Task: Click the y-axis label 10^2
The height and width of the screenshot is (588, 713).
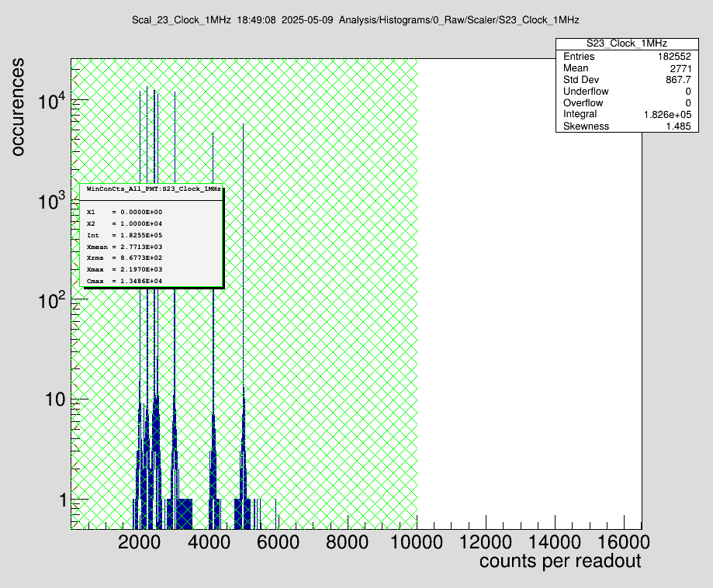Action: point(51,299)
